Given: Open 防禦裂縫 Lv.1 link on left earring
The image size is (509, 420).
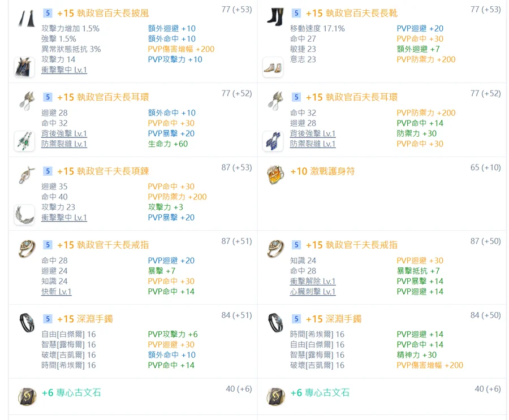Looking at the screenshot, I should pos(64,144).
